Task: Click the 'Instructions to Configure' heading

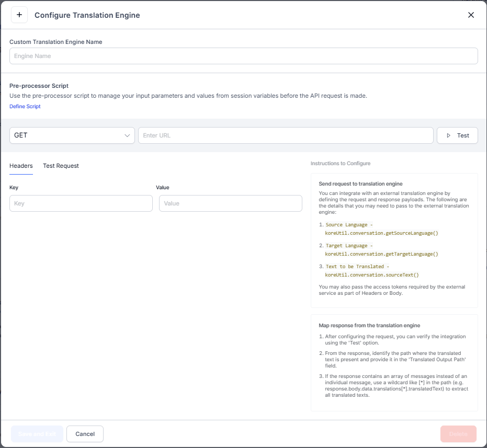Action: click(341, 163)
